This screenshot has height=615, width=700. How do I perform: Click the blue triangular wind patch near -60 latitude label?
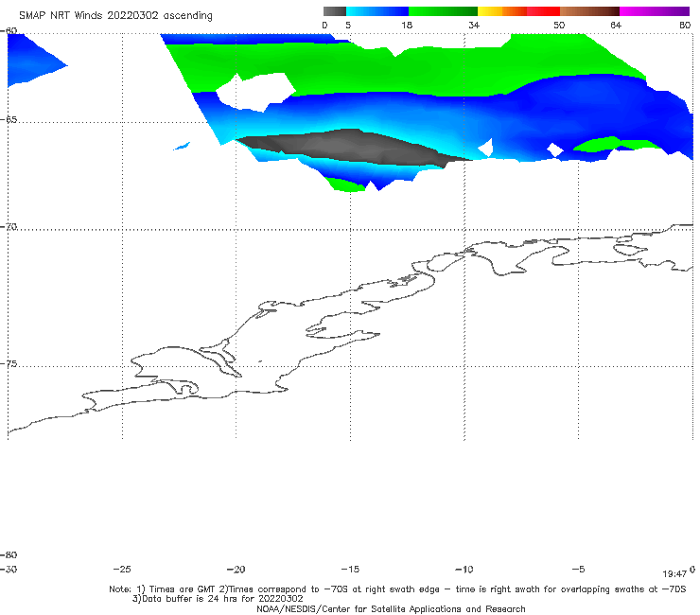point(31,61)
